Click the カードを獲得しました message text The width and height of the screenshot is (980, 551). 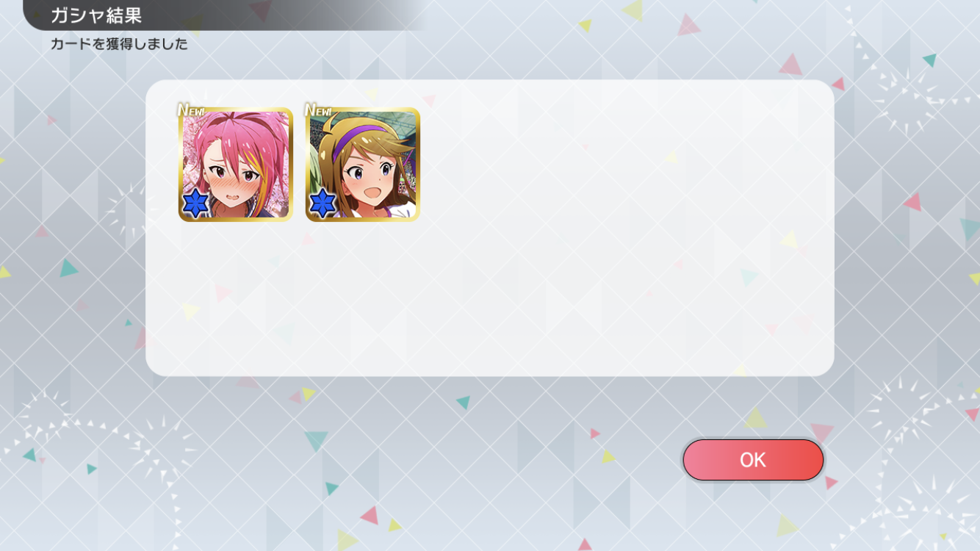[119, 44]
